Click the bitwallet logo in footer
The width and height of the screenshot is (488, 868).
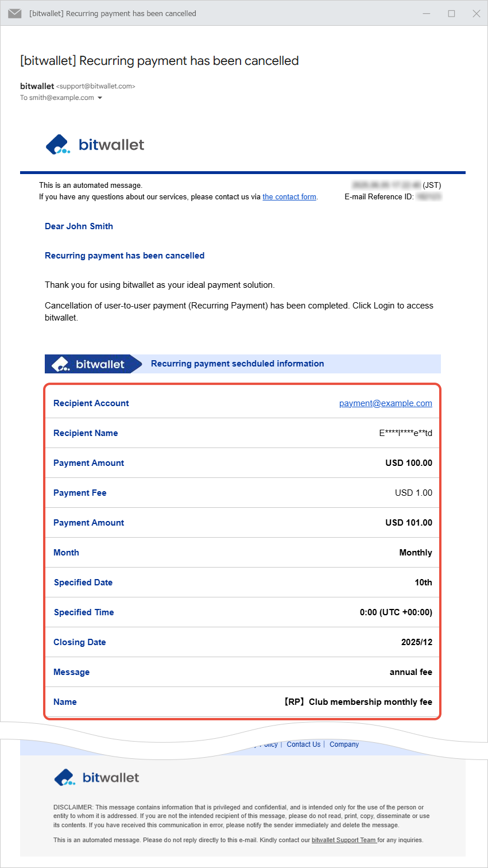(x=96, y=778)
